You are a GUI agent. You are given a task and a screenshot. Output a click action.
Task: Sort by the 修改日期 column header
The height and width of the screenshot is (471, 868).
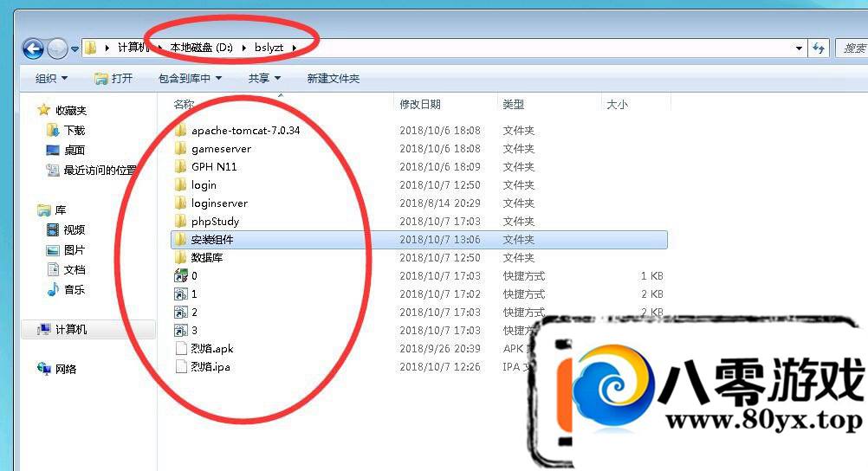click(x=420, y=104)
